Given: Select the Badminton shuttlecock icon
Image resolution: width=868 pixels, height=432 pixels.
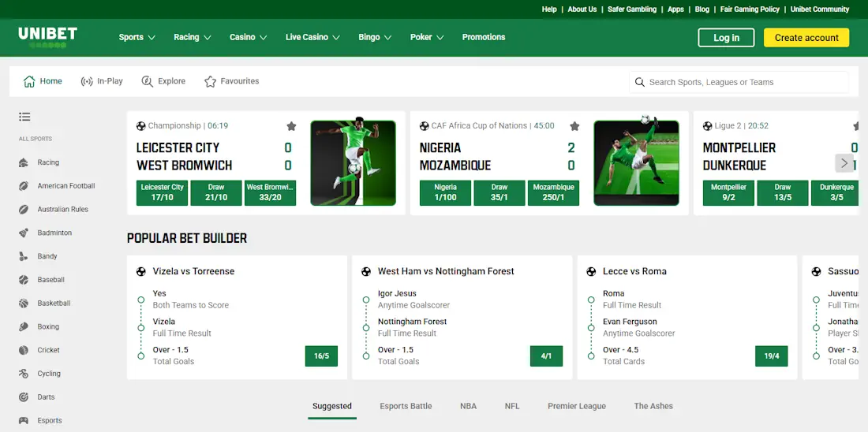Looking at the screenshot, I should coord(23,233).
